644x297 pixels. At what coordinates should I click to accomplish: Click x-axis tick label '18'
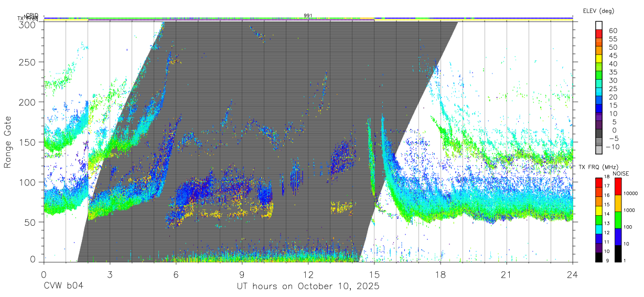pyautogui.click(x=440, y=274)
